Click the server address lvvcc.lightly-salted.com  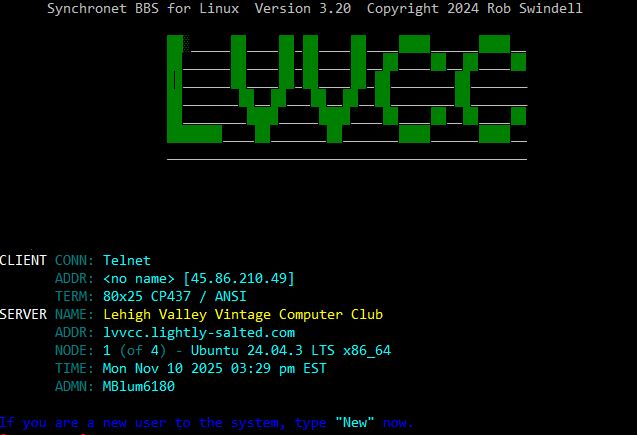coord(199,332)
